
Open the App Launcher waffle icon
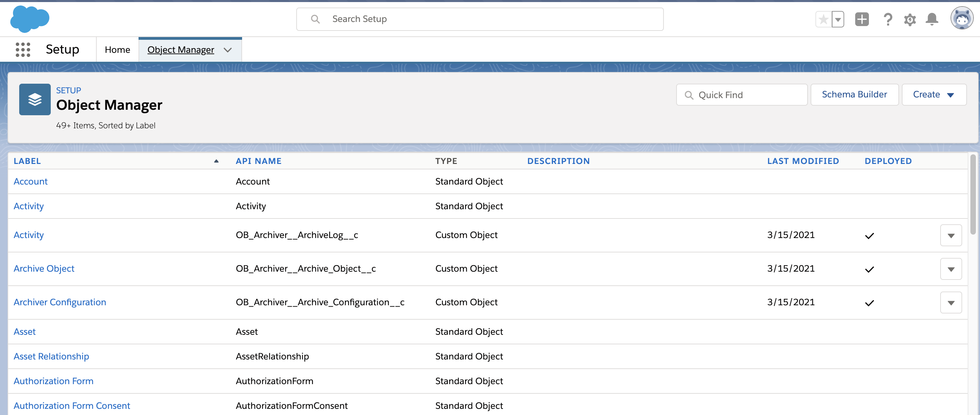pyautogui.click(x=22, y=49)
